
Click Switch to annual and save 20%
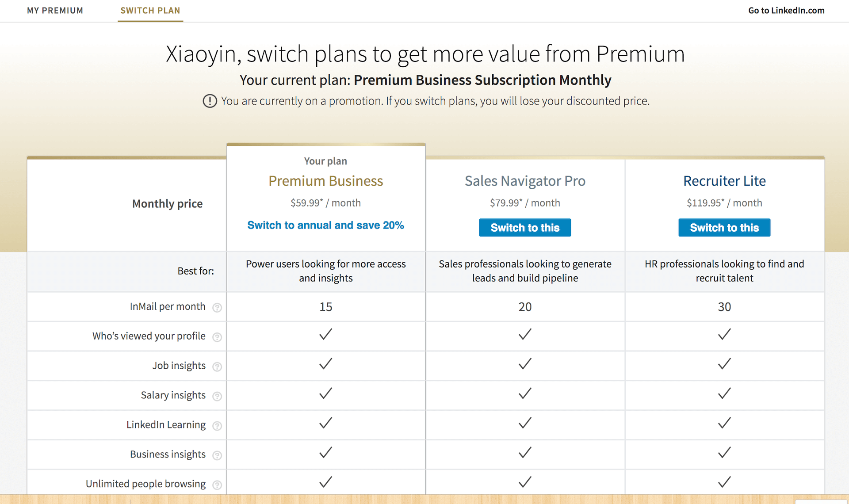coord(325,225)
